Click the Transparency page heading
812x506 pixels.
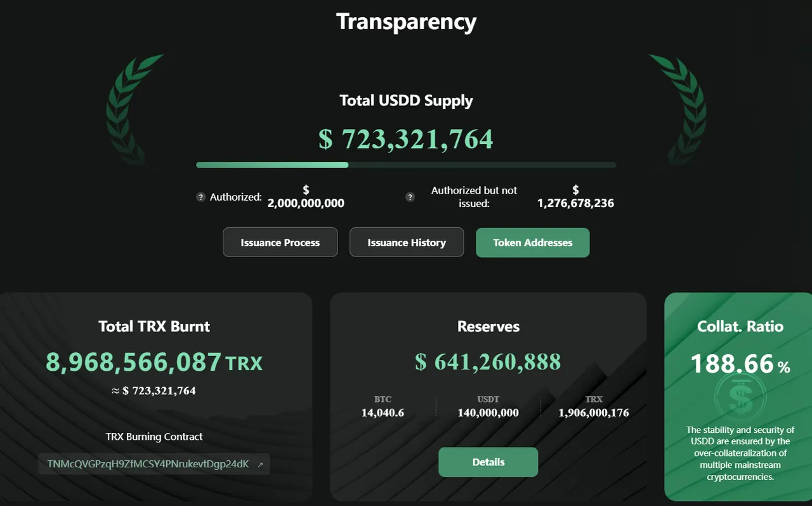(406, 22)
